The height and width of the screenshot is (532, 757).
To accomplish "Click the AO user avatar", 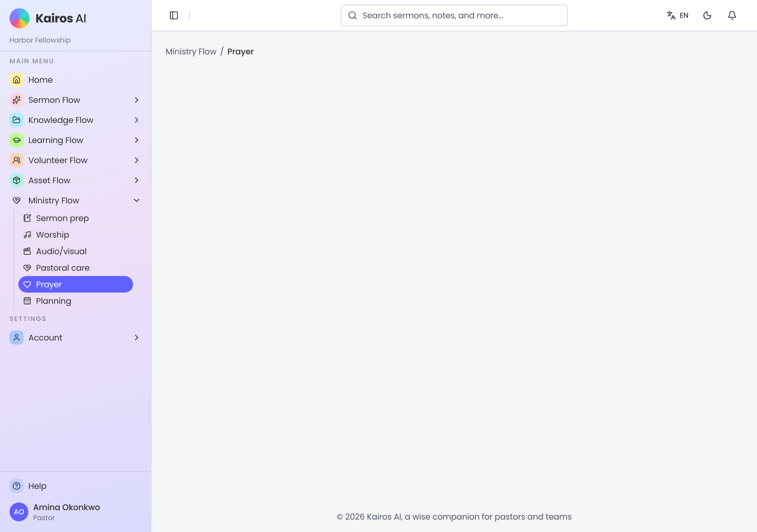I will [x=19, y=512].
